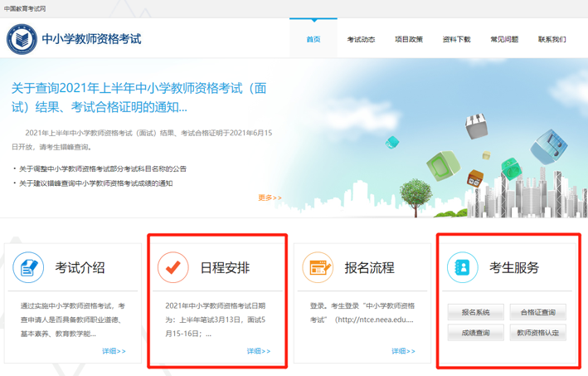588x376 pixels.
Task: Select 资料下载 in the navigation bar
Action: coord(456,39)
